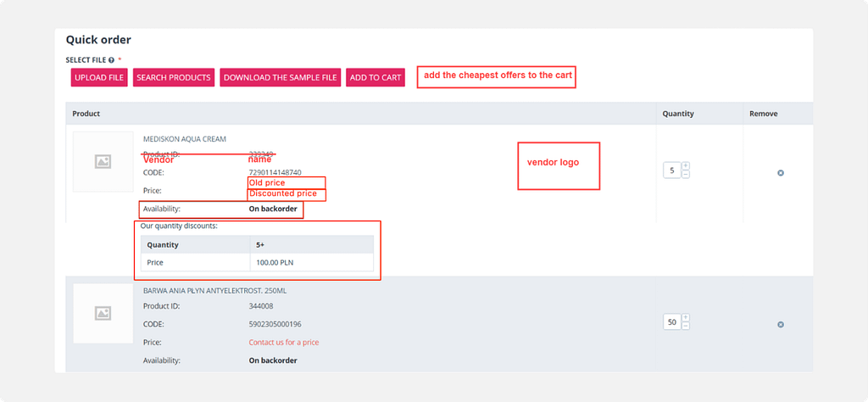Focus the quantity field showing 50

click(x=672, y=322)
